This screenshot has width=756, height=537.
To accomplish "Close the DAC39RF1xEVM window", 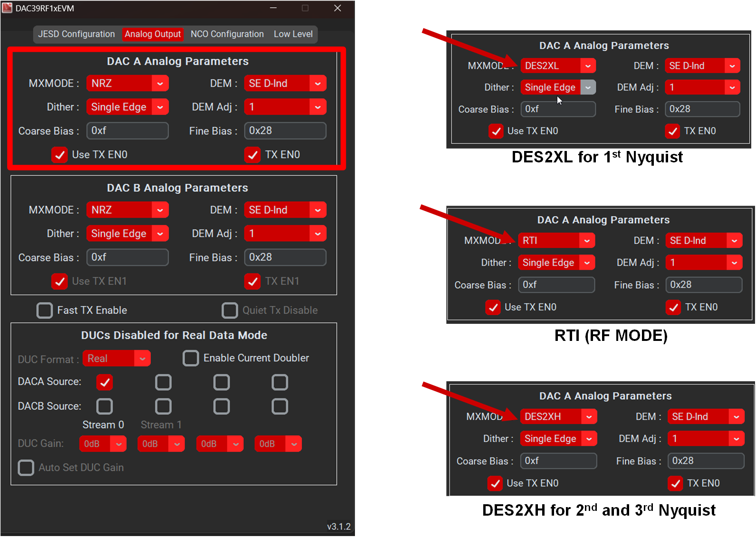I will (x=337, y=8).
